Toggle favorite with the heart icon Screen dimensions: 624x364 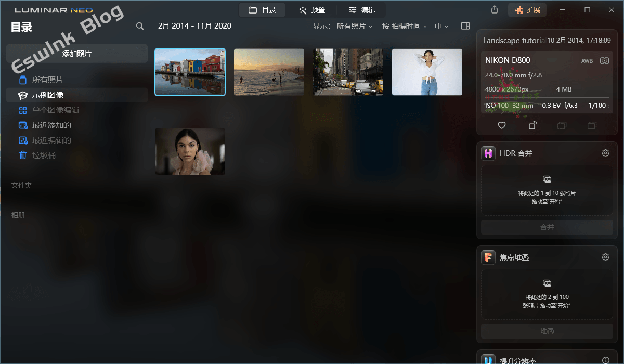502,125
